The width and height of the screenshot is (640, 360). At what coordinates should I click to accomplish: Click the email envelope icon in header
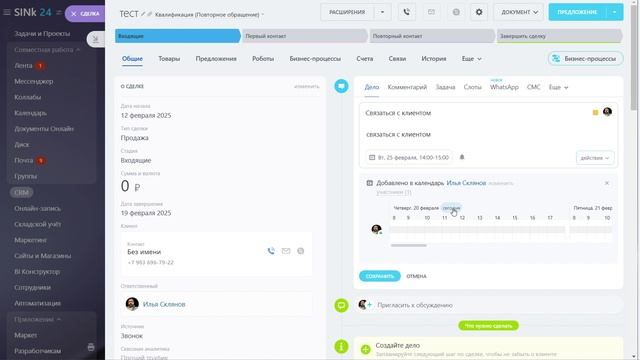(431, 12)
